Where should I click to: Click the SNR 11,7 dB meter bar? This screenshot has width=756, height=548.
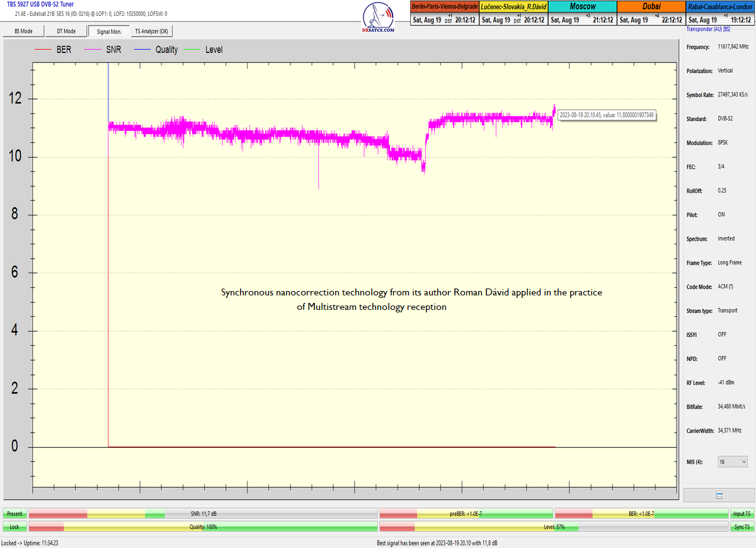(x=203, y=514)
